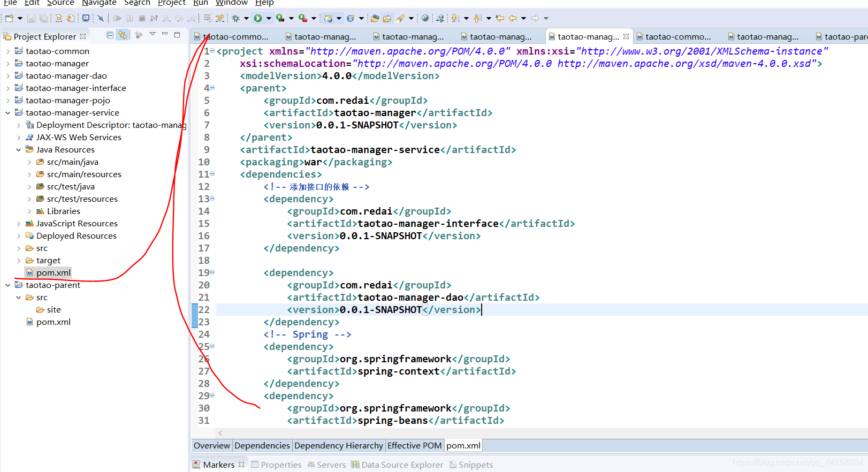Click the Step Into icon

click(x=166, y=18)
